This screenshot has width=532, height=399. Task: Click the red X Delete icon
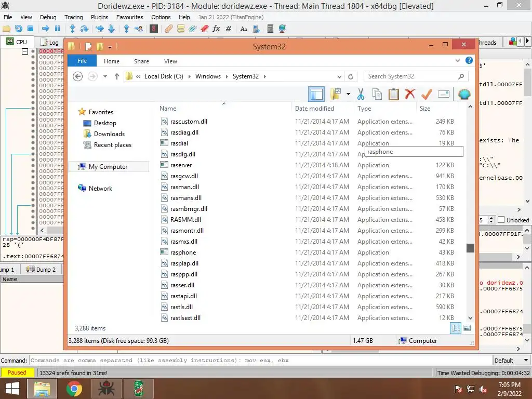pyautogui.click(x=410, y=94)
